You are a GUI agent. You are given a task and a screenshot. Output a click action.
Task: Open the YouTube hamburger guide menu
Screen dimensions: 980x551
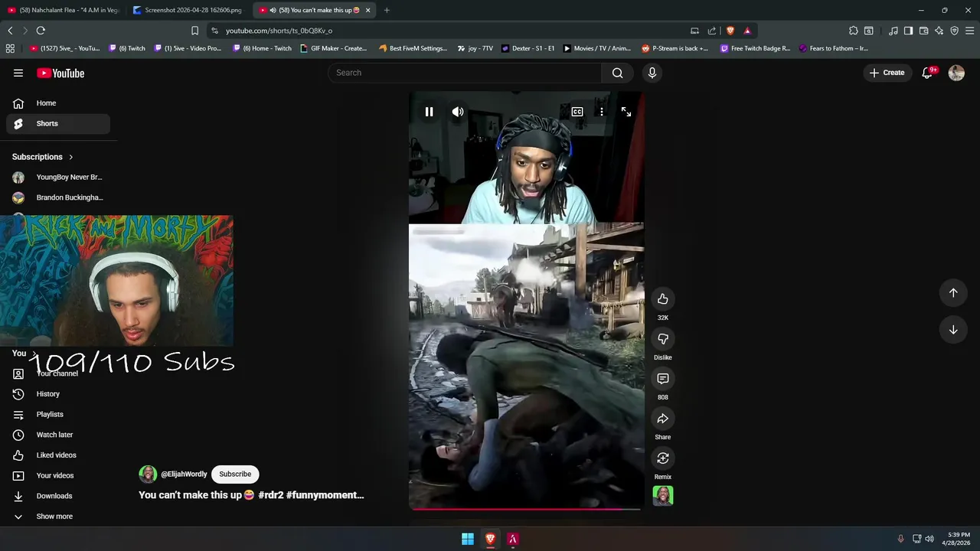pos(18,73)
